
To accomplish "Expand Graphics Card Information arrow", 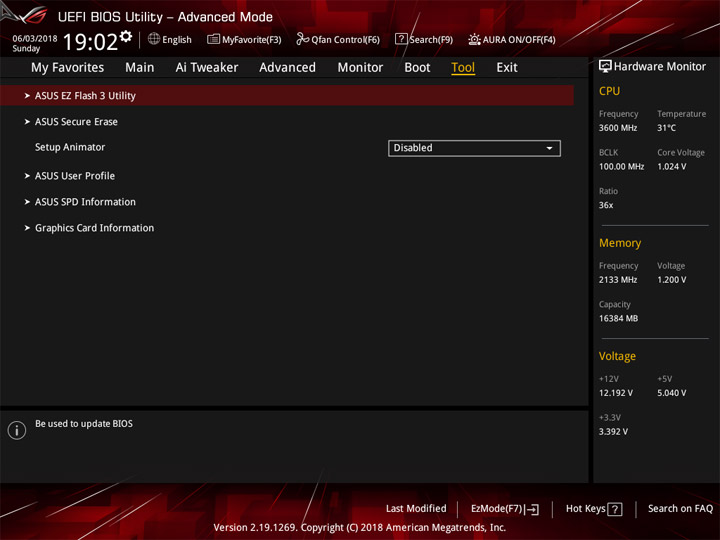I will pos(27,228).
